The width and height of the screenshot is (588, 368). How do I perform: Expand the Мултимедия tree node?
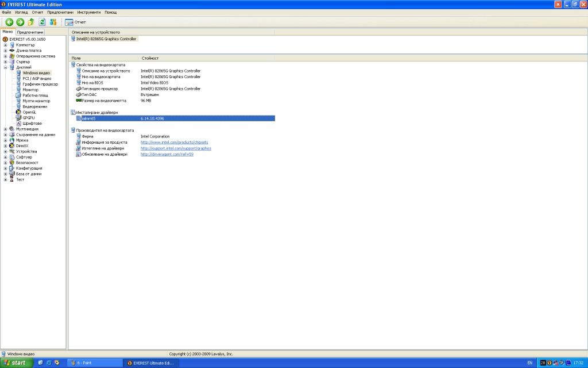coord(5,129)
